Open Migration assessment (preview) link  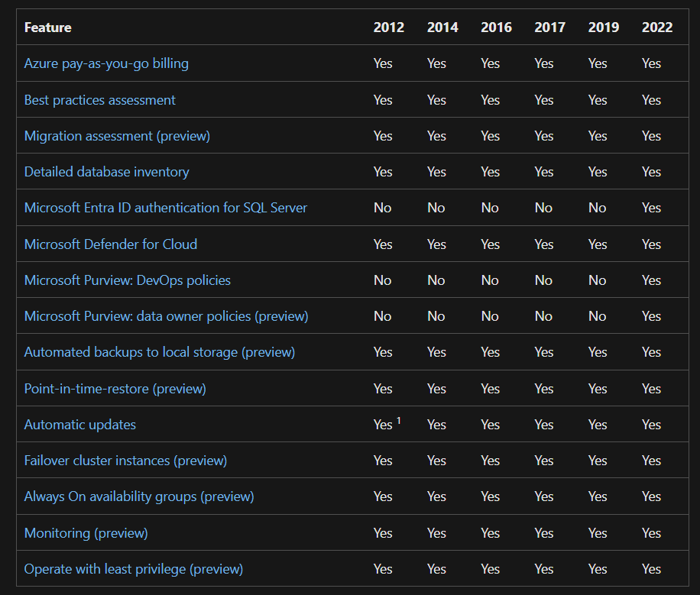[117, 136]
